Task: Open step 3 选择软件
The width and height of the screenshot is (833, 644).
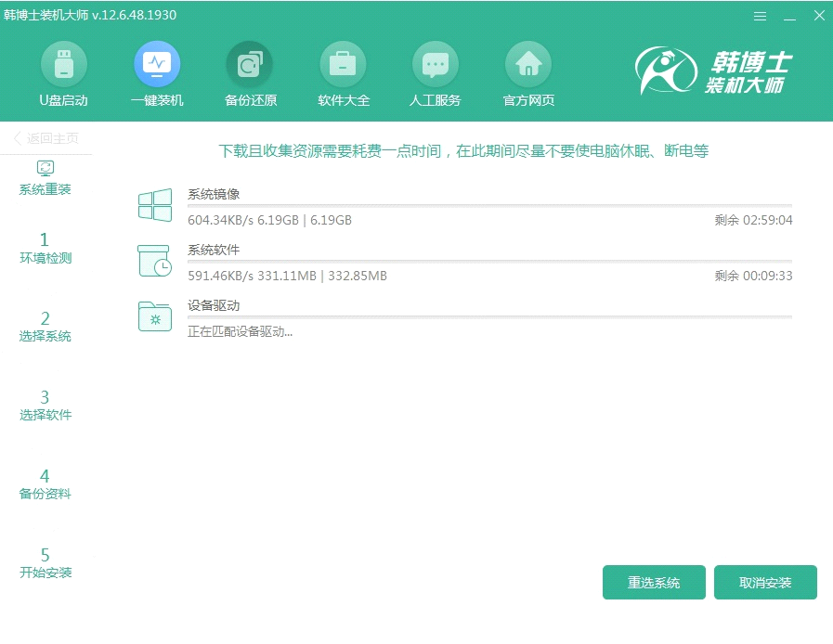Action: click(x=45, y=406)
